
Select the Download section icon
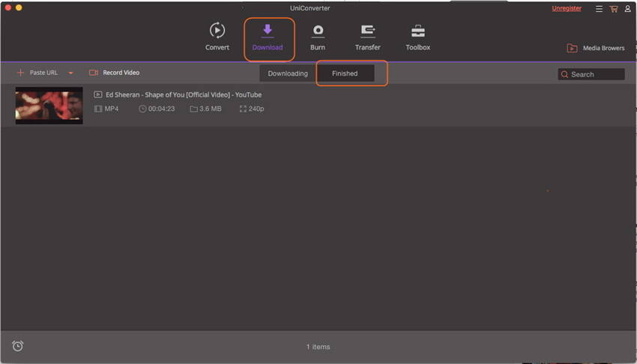268,31
